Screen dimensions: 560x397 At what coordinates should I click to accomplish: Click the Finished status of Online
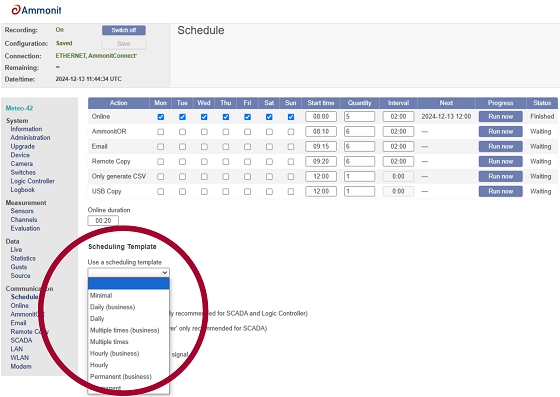(x=542, y=117)
